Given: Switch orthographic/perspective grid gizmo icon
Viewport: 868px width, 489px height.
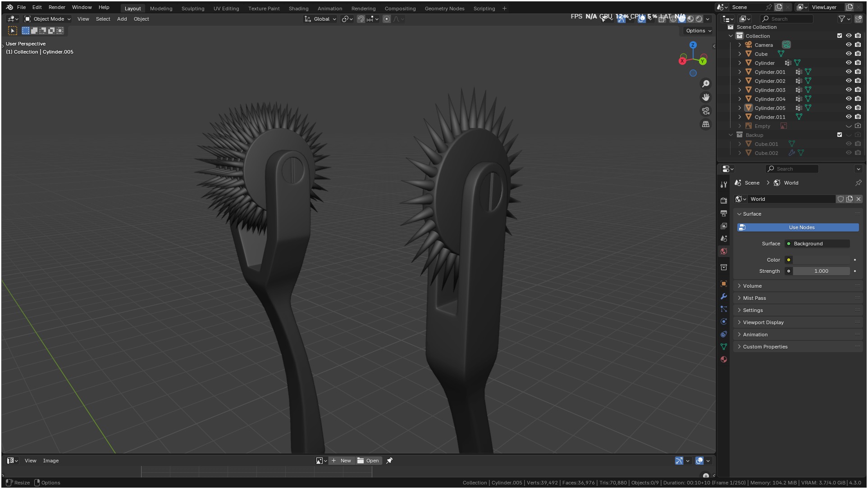Looking at the screenshot, I should click(706, 124).
